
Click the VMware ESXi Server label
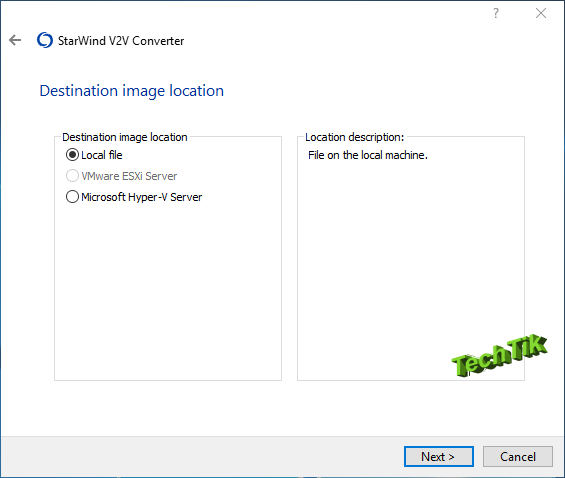point(129,176)
